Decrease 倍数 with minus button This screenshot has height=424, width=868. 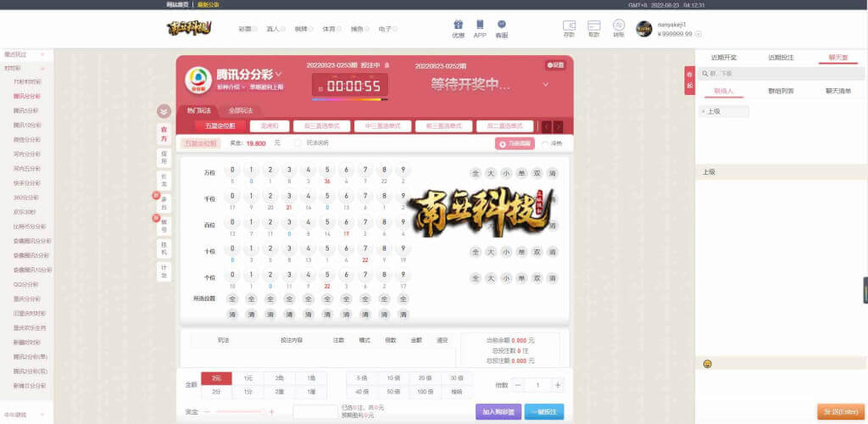pos(518,385)
